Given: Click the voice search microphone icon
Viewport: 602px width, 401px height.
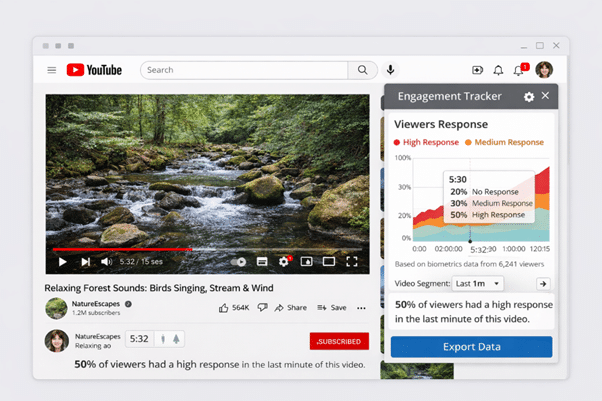Looking at the screenshot, I should (x=390, y=70).
